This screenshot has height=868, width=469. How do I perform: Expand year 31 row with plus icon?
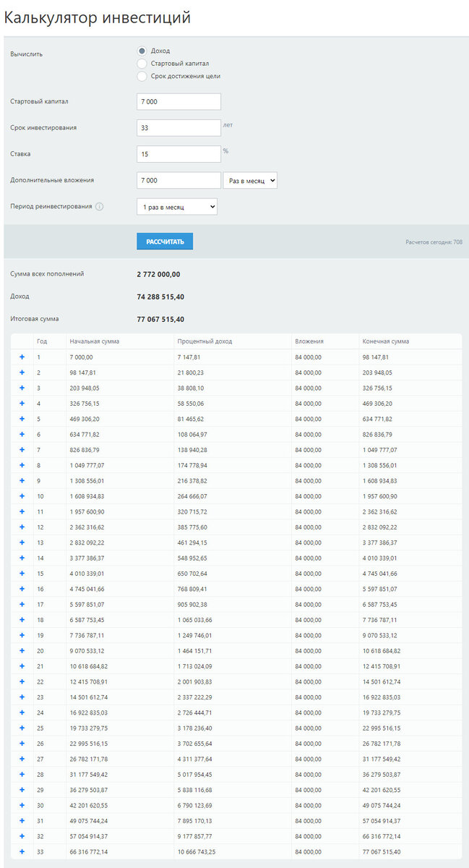(22, 821)
